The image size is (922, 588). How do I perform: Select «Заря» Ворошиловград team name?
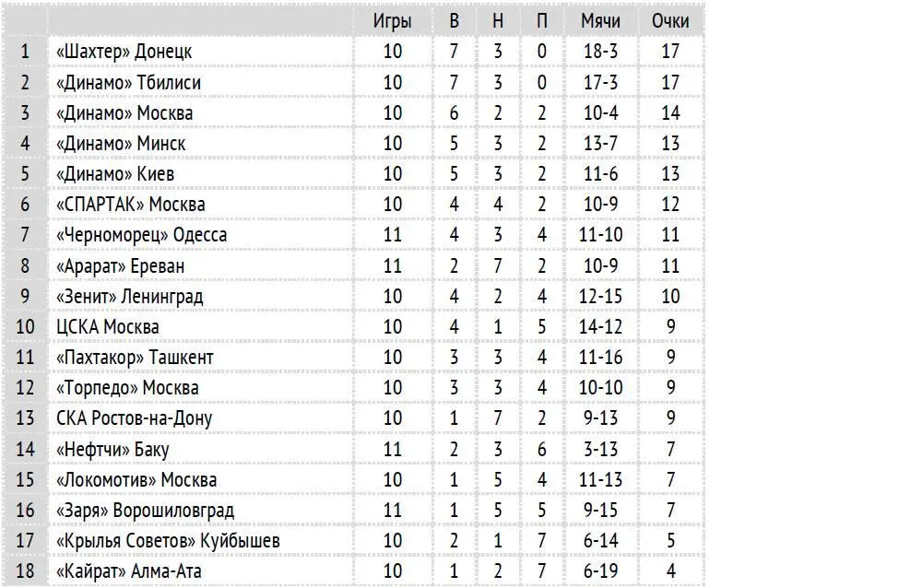point(145,511)
